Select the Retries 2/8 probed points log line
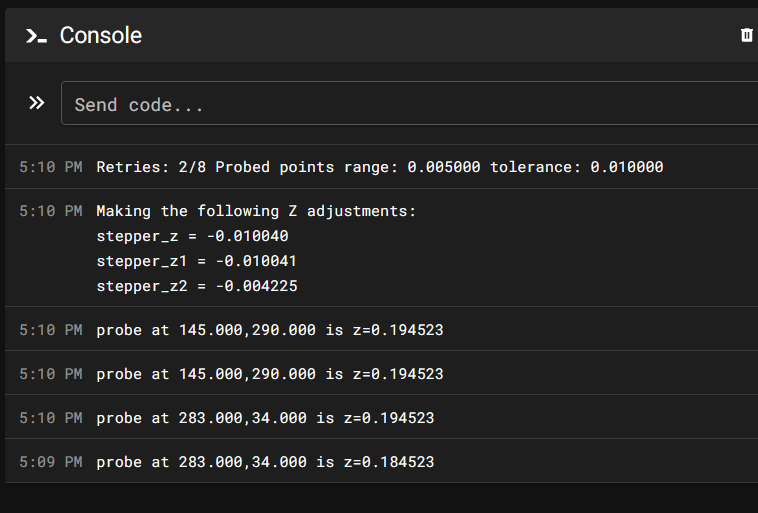Viewport: 758px width, 513px height. [x=379, y=167]
